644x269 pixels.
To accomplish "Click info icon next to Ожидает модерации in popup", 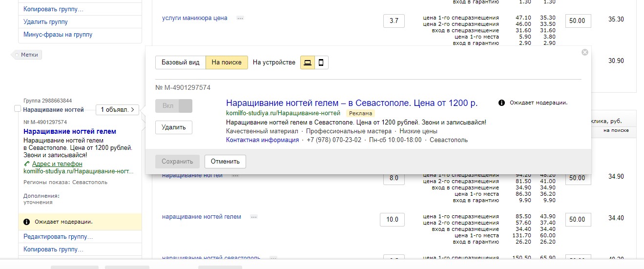I will (x=501, y=103).
